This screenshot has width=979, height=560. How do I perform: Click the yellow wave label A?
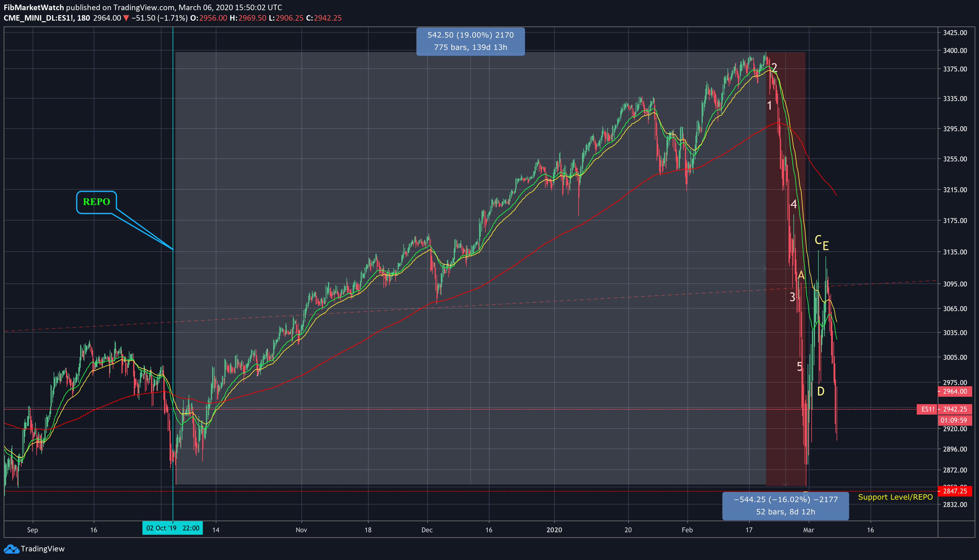click(x=801, y=275)
